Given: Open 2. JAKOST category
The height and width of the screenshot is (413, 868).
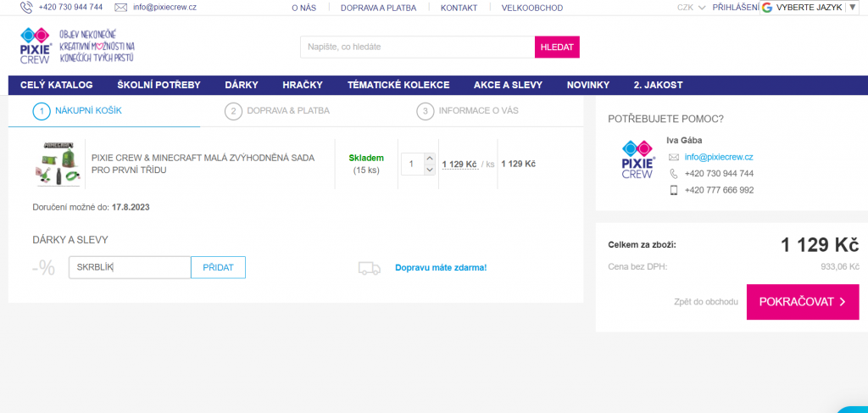Looking at the screenshot, I should point(658,86).
